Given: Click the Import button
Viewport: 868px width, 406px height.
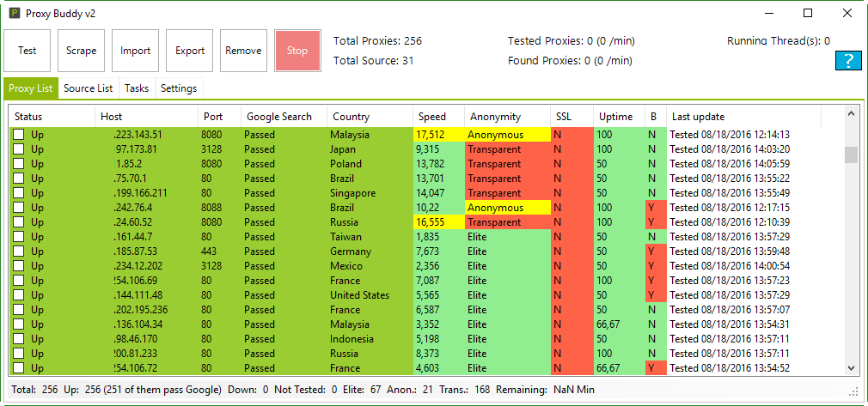Looking at the screenshot, I should 136,51.
